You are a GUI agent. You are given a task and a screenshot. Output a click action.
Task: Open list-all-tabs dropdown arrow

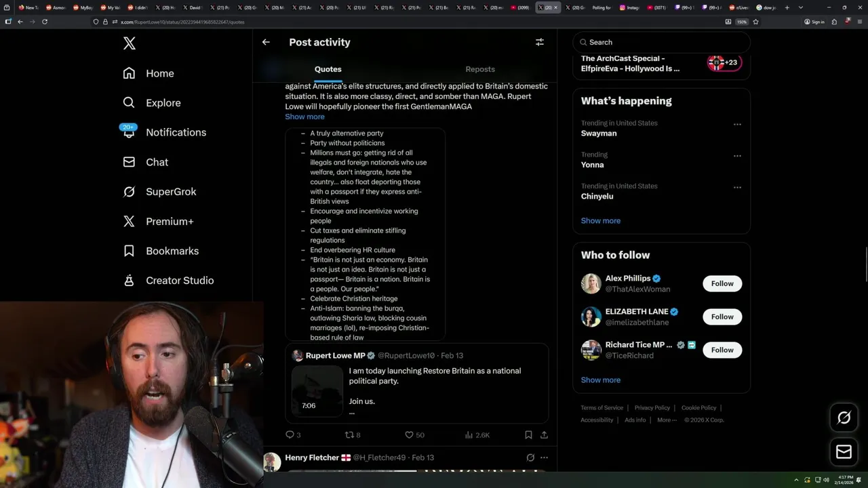pos(801,7)
